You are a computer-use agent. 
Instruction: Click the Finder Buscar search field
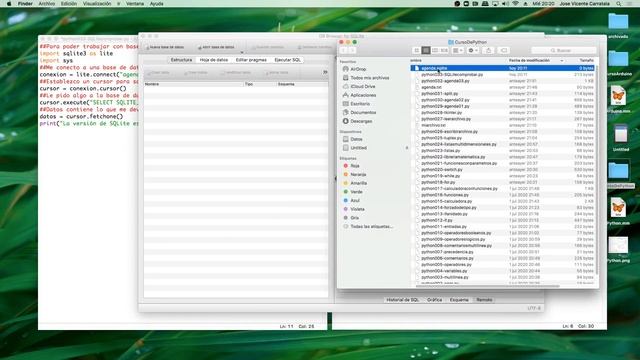pos(563,50)
